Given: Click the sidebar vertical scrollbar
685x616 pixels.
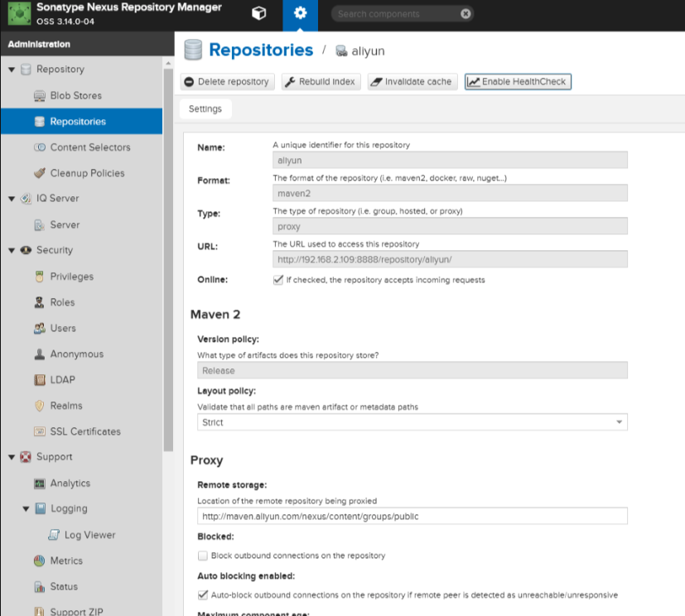Looking at the screenshot, I should [x=168, y=260].
